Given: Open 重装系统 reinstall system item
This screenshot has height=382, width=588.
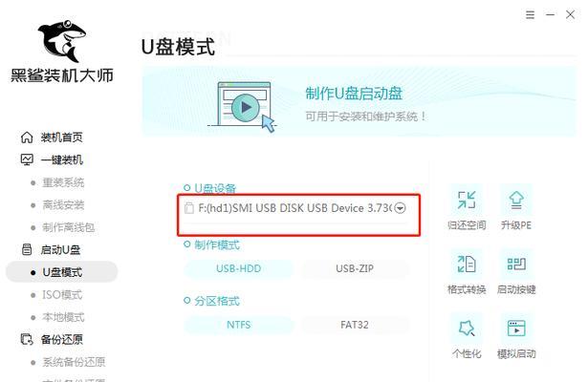Looking at the screenshot, I should pos(63,182).
